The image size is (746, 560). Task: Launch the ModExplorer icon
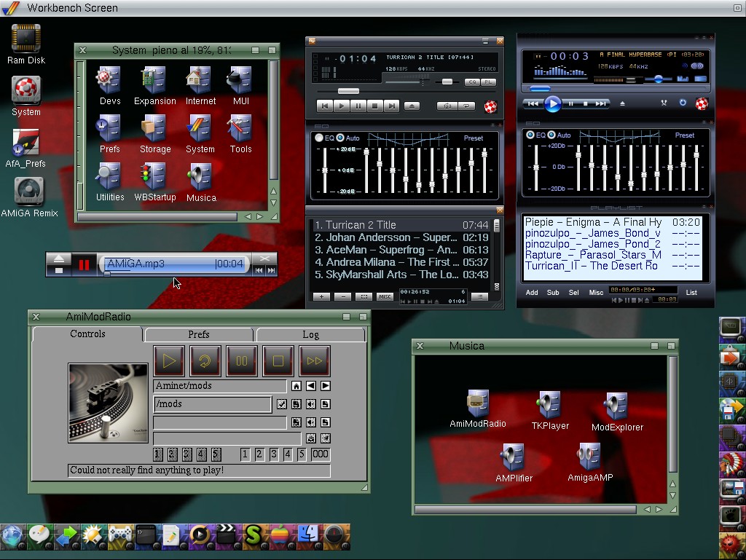tap(616, 406)
